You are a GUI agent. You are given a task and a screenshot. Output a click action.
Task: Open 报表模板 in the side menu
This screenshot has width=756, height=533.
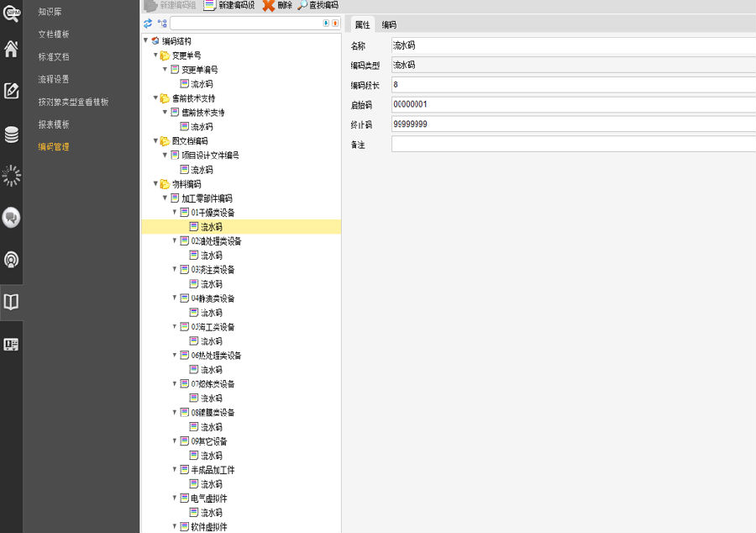click(54, 124)
